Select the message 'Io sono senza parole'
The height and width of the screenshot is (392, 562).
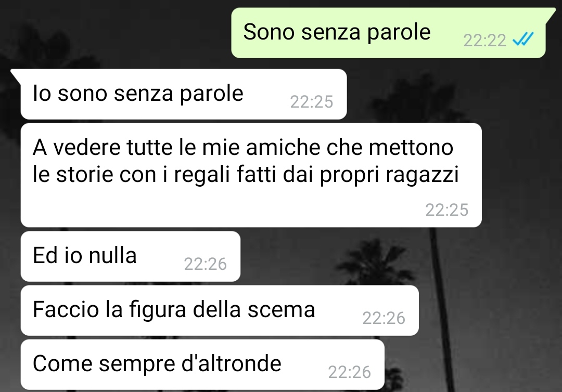[184, 94]
